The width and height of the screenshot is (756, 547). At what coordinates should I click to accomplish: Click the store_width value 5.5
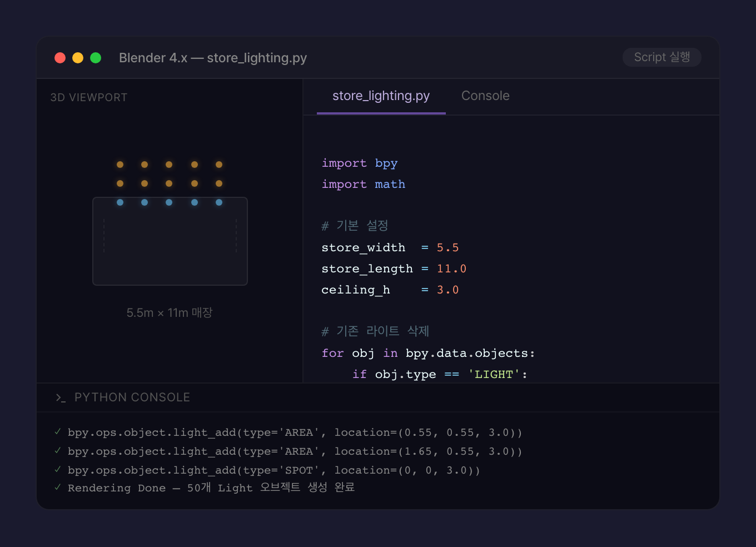pyautogui.click(x=447, y=248)
